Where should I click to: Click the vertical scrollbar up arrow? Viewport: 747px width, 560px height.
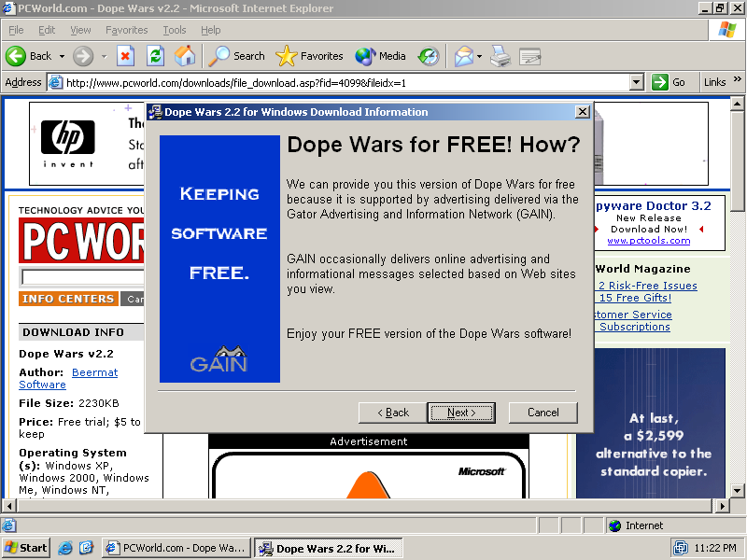coord(737,104)
